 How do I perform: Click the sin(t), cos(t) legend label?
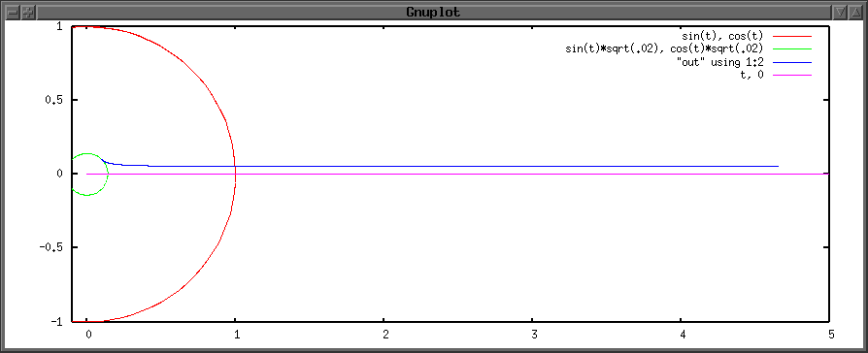pos(722,36)
